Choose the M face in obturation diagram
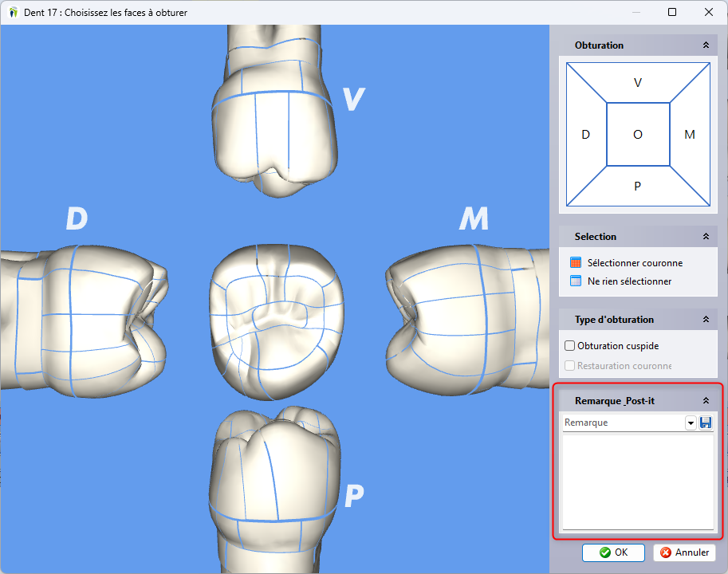Screen dimensions: 728x574 tap(690, 135)
